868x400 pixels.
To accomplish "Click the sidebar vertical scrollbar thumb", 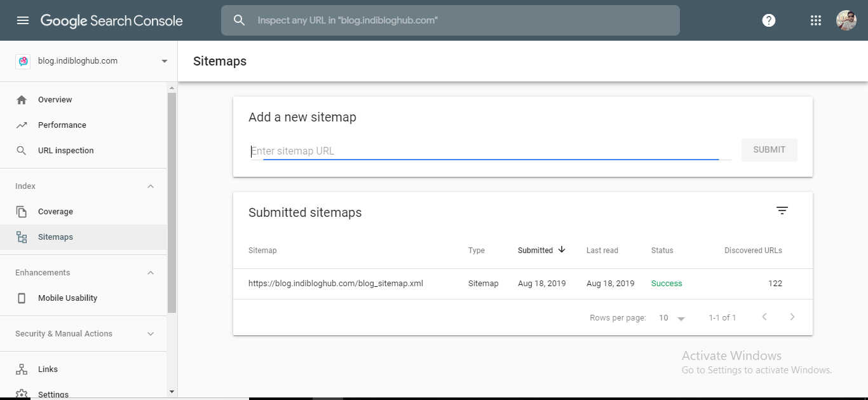I will point(172,202).
